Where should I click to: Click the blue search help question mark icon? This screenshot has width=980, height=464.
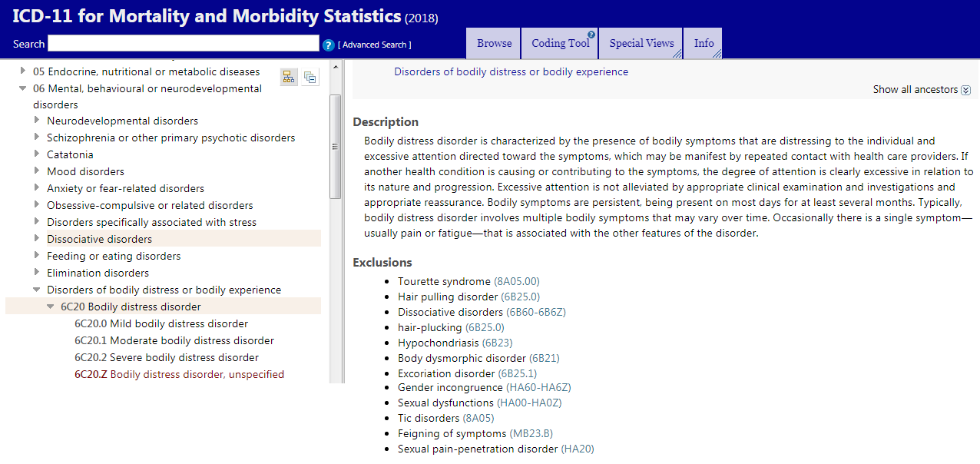click(329, 45)
